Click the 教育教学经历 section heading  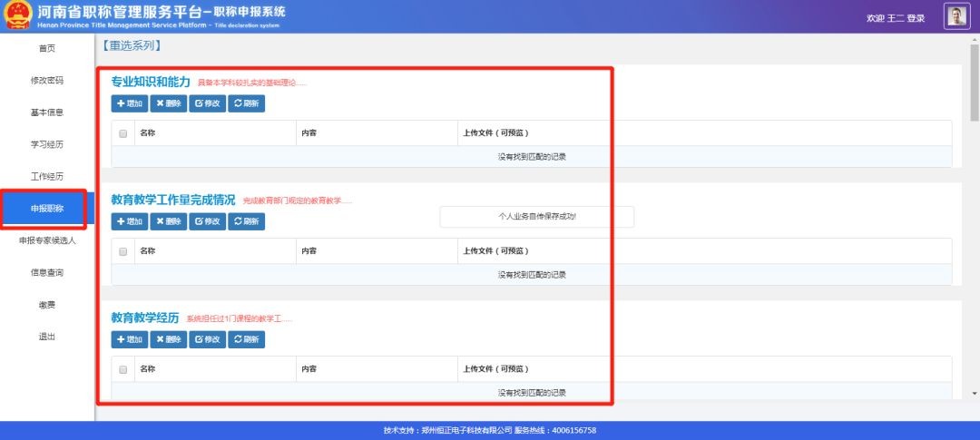tap(145, 318)
